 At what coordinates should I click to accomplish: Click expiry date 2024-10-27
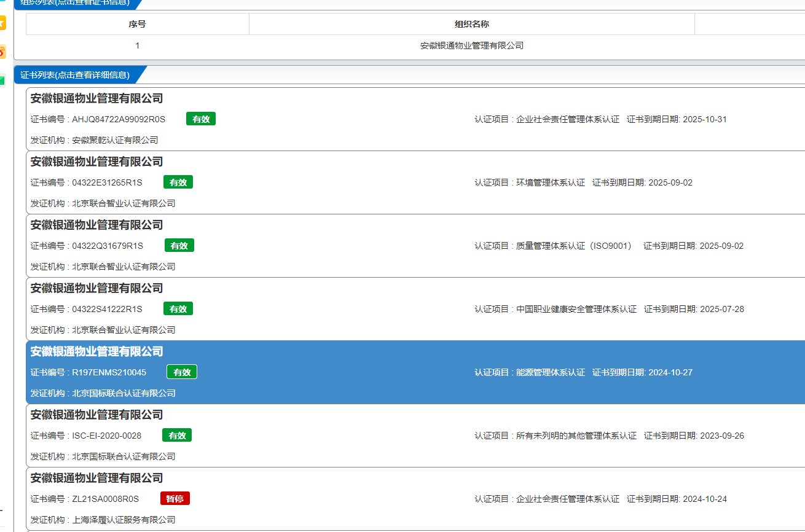(670, 372)
